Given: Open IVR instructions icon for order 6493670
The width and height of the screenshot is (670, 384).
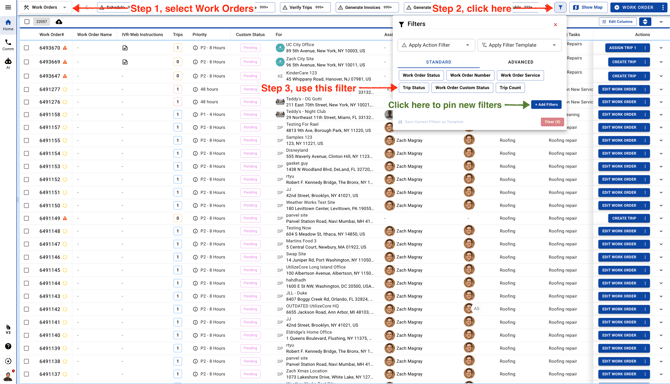Looking at the screenshot, I should [x=125, y=48].
